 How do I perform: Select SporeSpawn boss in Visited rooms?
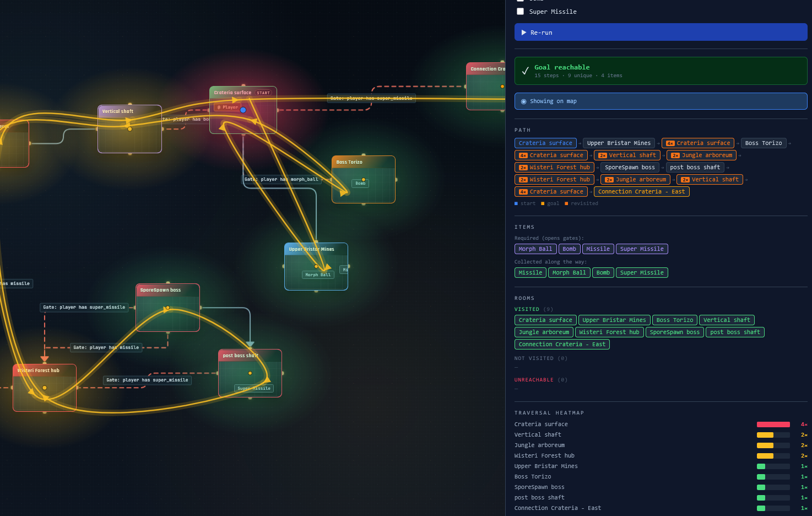coord(675,332)
